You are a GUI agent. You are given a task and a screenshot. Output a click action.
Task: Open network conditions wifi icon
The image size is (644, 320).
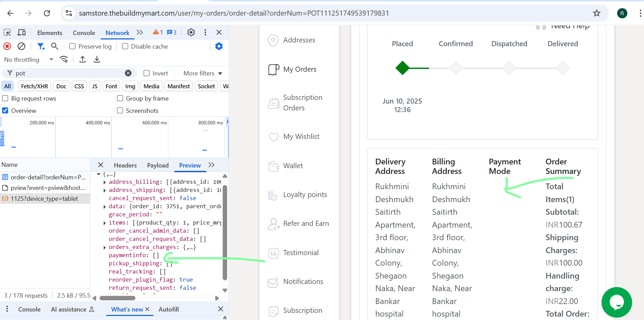coord(64,59)
